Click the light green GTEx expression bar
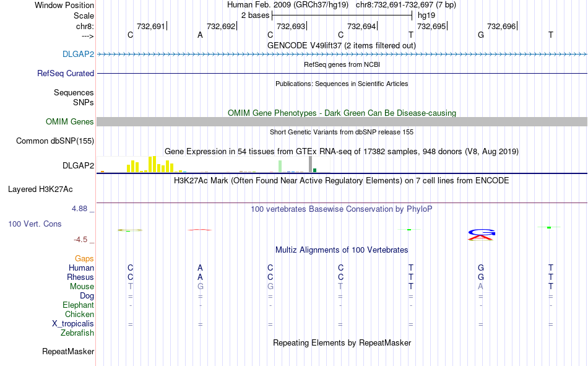The image size is (588, 366). [x=280, y=167]
